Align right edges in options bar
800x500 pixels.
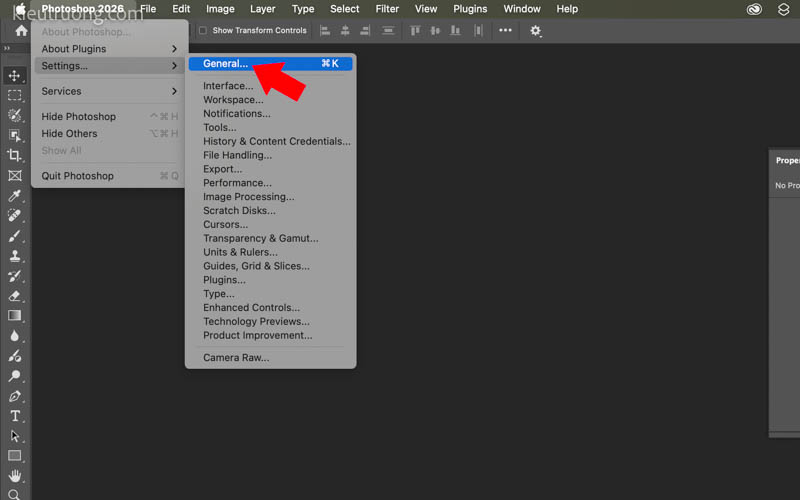tap(365, 31)
